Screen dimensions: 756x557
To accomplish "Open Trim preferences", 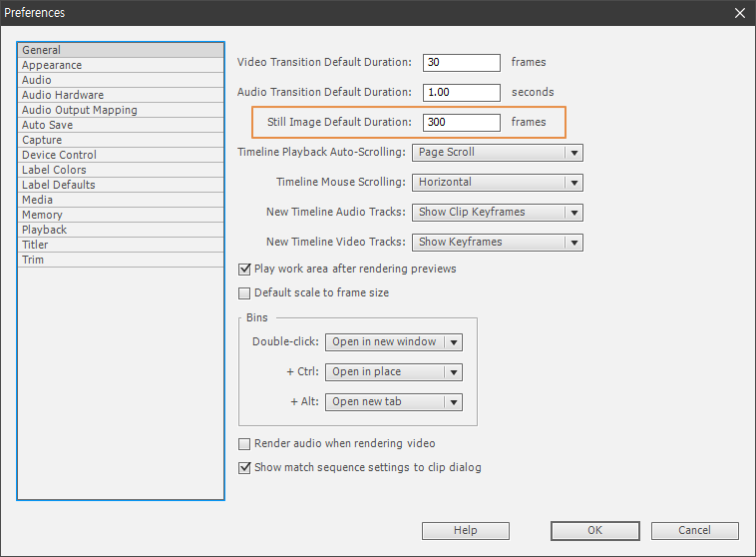I will tap(121, 260).
